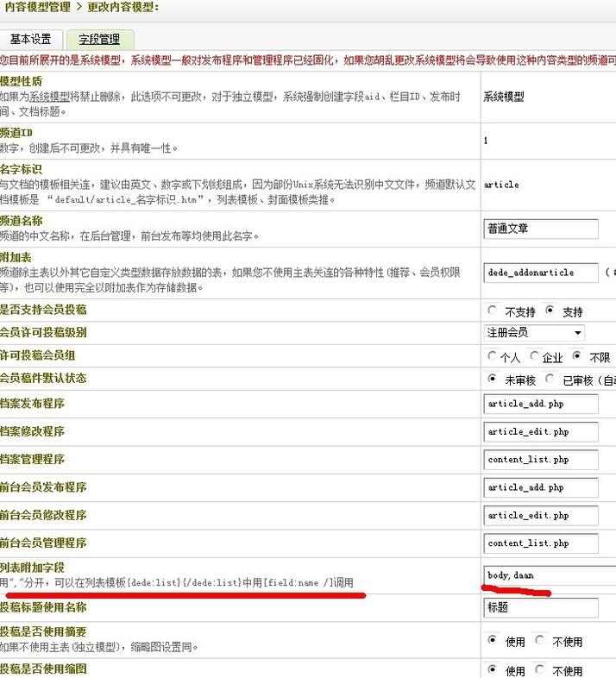Expand the 注册会员 level dropdown

pyautogui.click(x=534, y=332)
